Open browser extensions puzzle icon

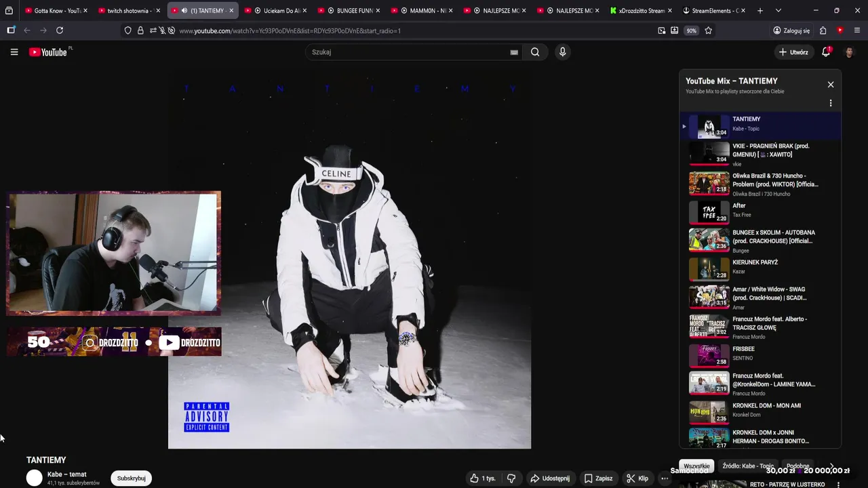[823, 30]
